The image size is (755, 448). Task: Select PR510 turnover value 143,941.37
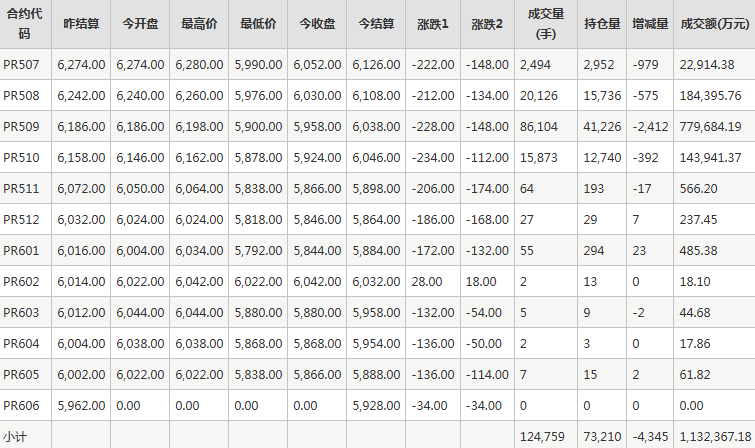point(710,158)
